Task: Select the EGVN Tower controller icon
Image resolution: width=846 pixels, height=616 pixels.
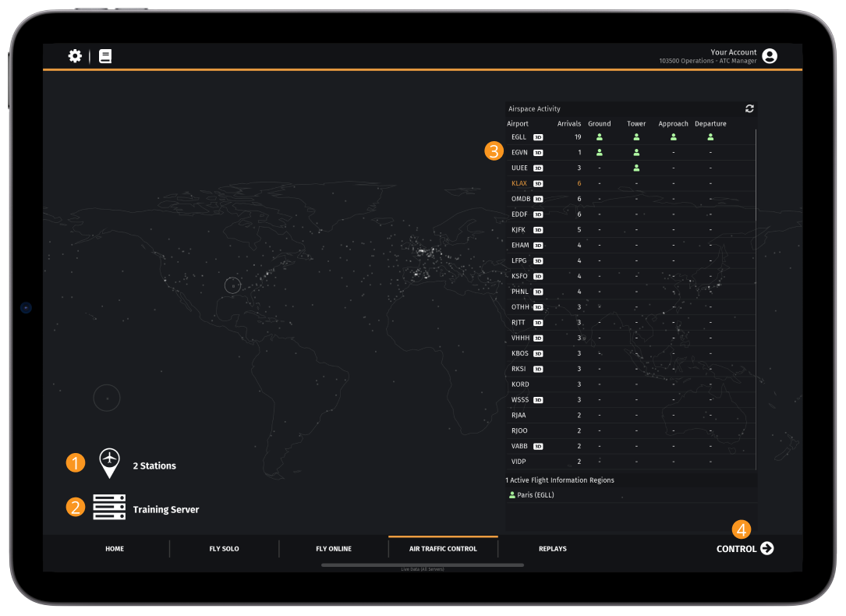Action: pos(636,153)
